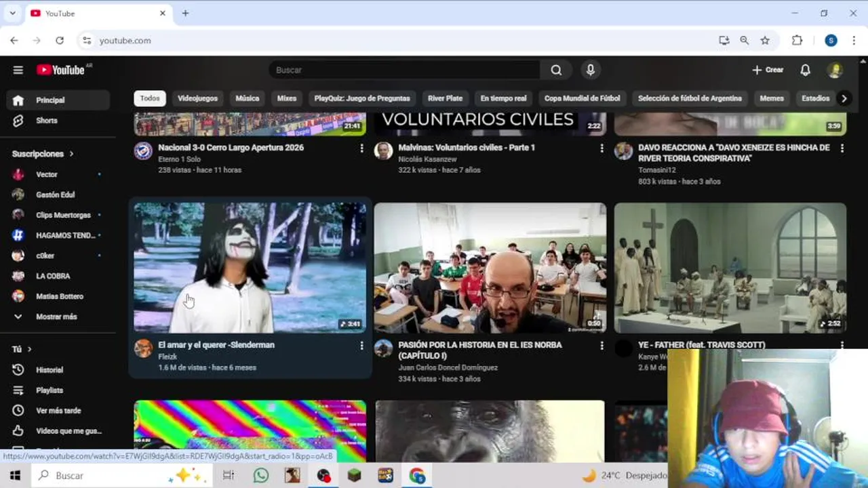This screenshot has width=868, height=488.
Task: Open Task View on the taskbar
Action: click(229, 475)
